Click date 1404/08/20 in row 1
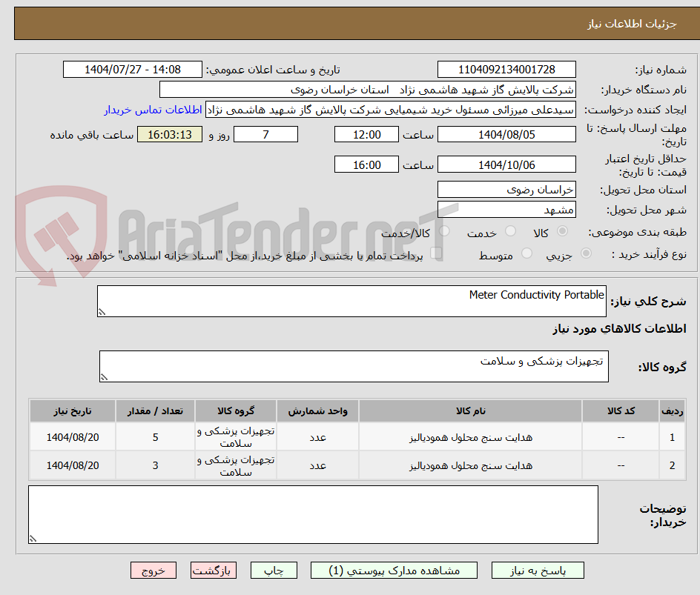The width and height of the screenshot is (700, 595). pos(73,438)
